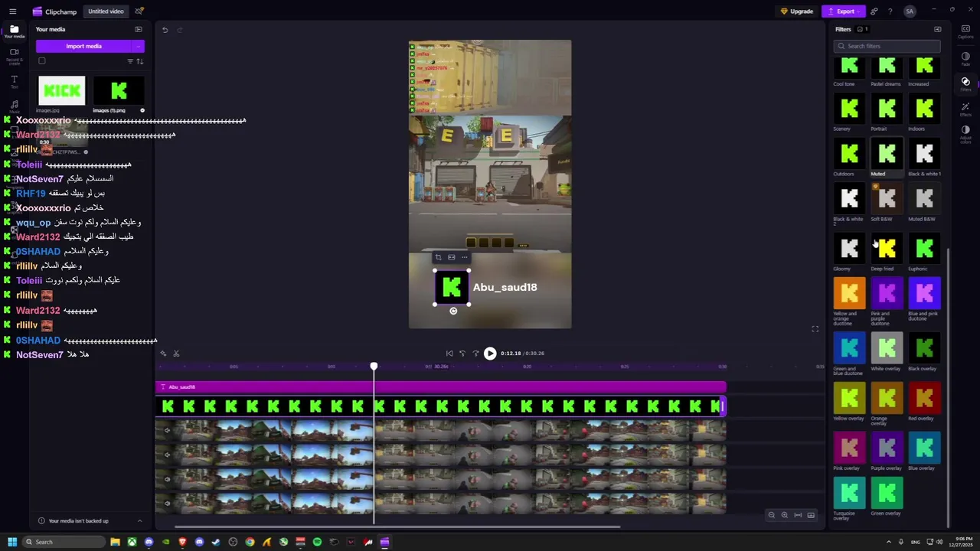Click the scissors split tool
Image resolution: width=980 pixels, height=551 pixels.
click(176, 354)
